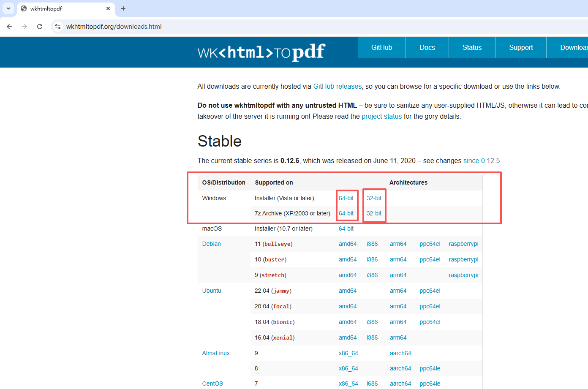Close the wkhtmltopdf tab
Viewport: 588px width, 389px height.
pyautogui.click(x=108, y=8)
